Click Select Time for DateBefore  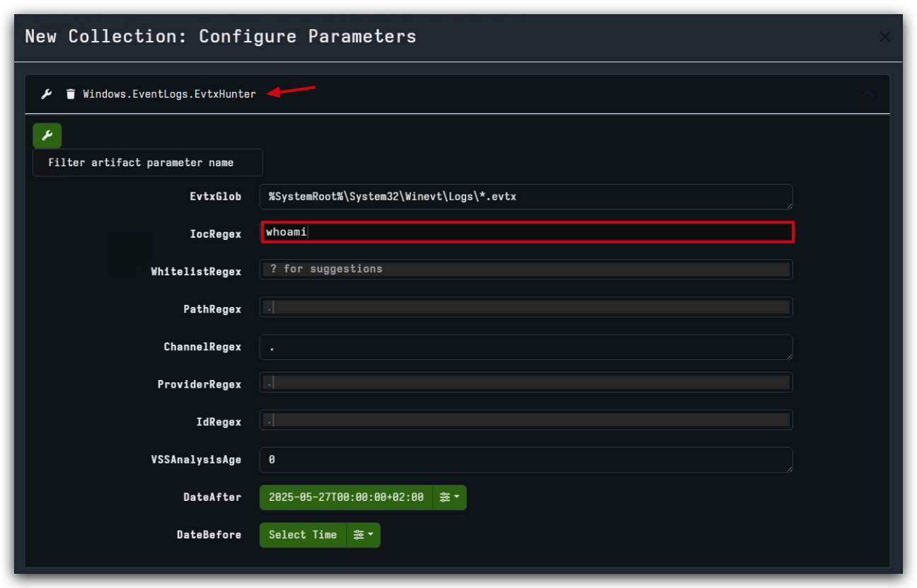click(x=303, y=535)
